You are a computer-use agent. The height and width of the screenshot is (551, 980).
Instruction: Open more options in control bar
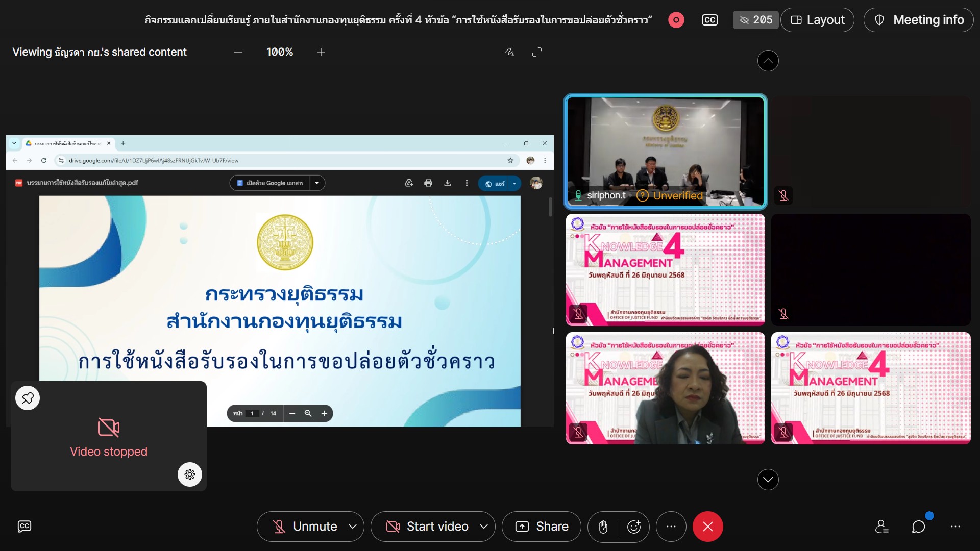tap(671, 527)
